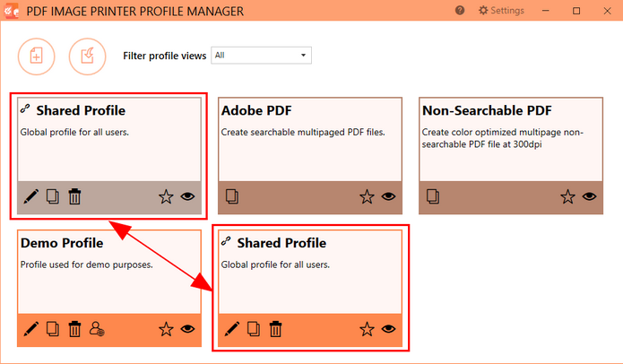Share Demo Profile with the user globe icon

coord(97,329)
